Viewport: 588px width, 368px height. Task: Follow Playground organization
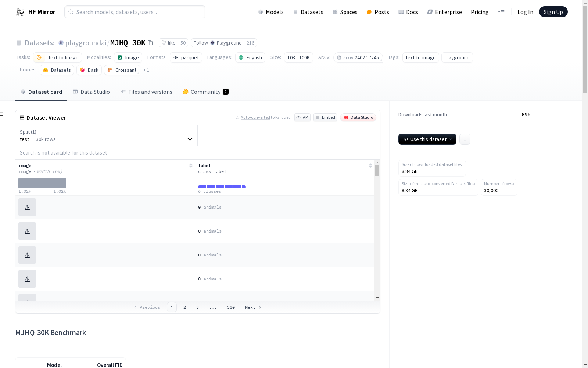218,43
